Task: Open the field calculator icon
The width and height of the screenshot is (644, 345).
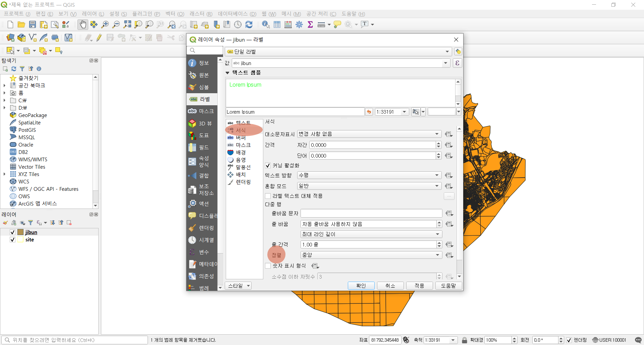Action: pyautogui.click(x=288, y=24)
